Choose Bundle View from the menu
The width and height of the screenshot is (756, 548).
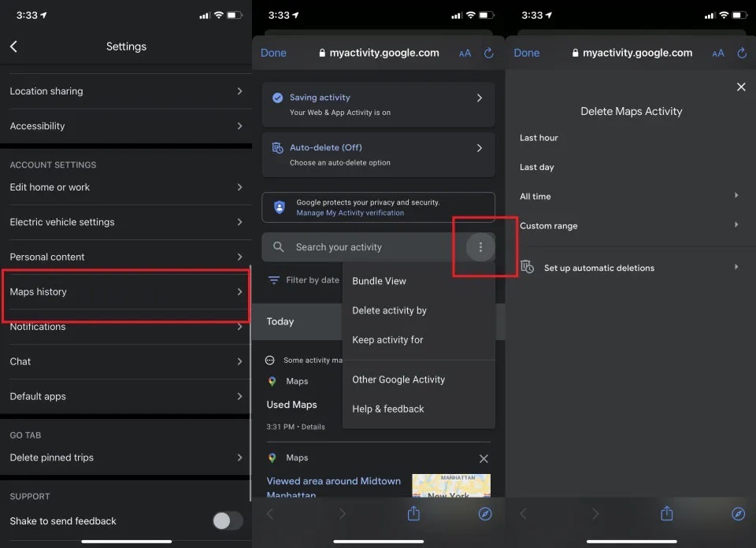[x=379, y=281]
